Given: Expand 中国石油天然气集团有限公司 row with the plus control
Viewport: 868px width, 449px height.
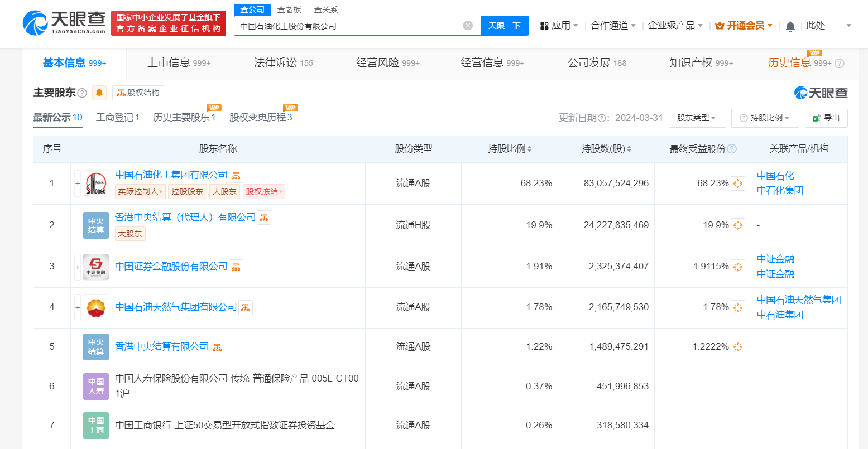Looking at the screenshot, I should pyautogui.click(x=78, y=307).
